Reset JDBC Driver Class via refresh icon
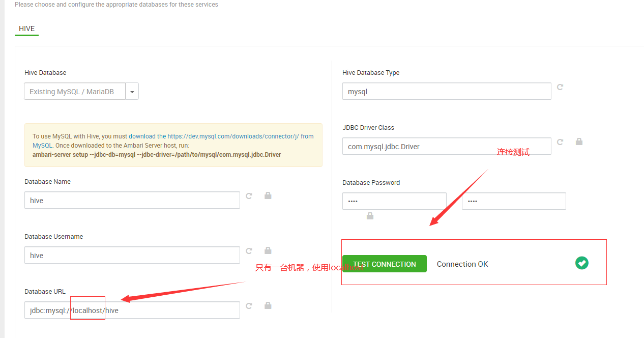The width and height of the screenshot is (644, 338). point(560,142)
